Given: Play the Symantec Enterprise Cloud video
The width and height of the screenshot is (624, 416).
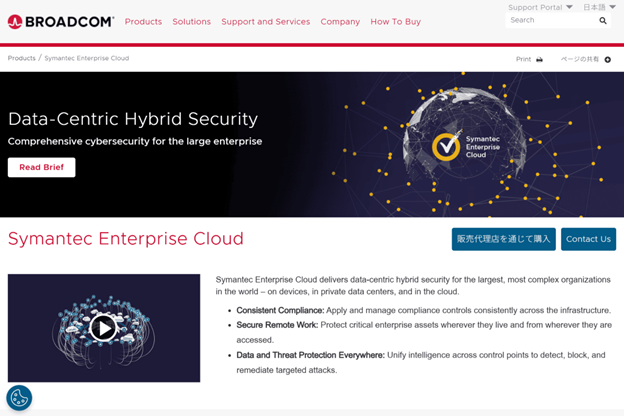Looking at the screenshot, I should (103, 328).
